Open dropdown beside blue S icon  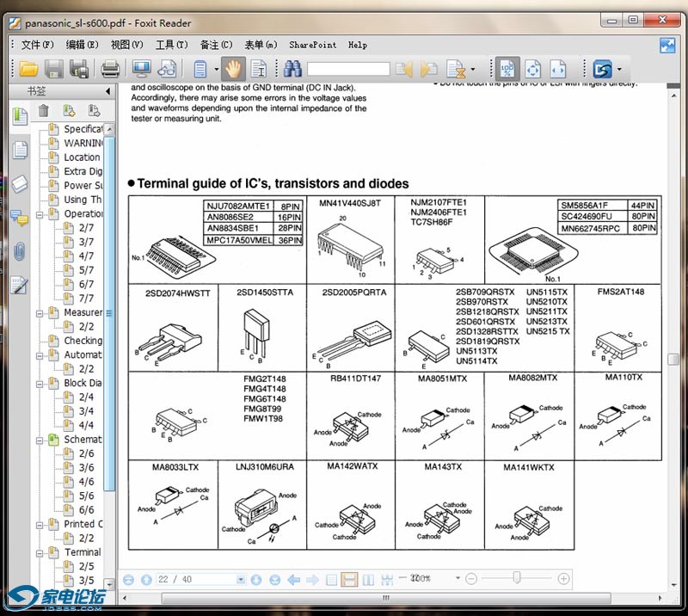619,70
